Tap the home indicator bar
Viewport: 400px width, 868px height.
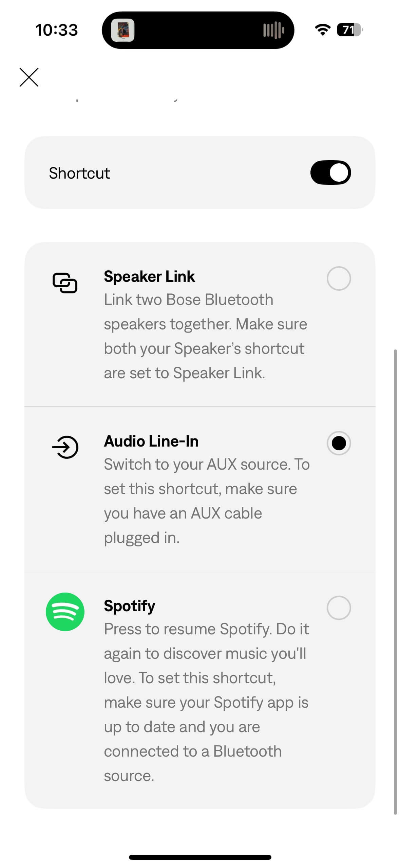(200, 857)
